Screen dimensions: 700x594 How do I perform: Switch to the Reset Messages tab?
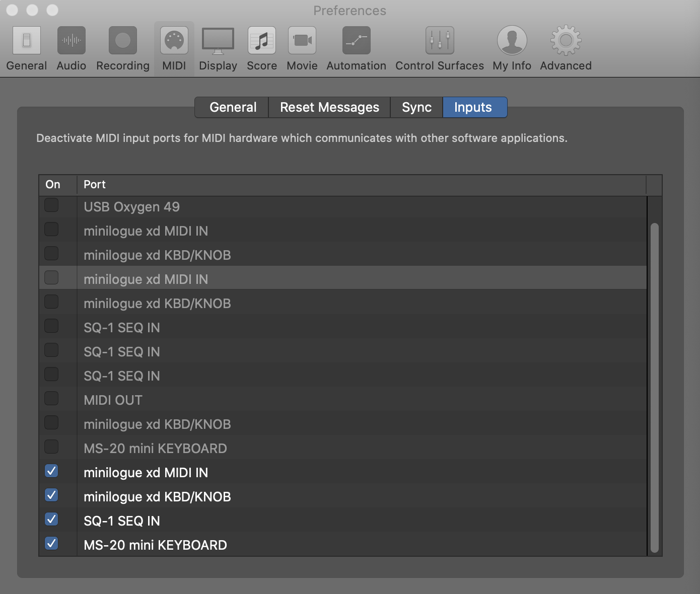tap(329, 107)
